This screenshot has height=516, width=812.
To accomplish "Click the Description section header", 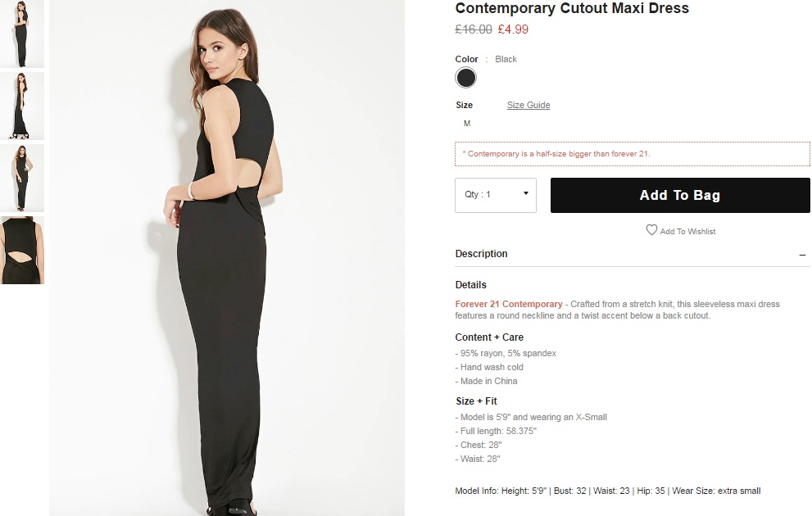I will pos(482,254).
